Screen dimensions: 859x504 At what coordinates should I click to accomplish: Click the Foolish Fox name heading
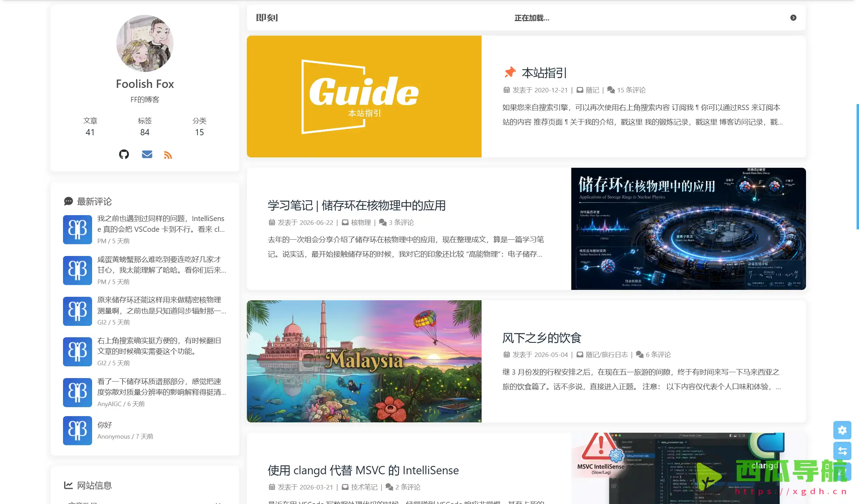coord(145,84)
